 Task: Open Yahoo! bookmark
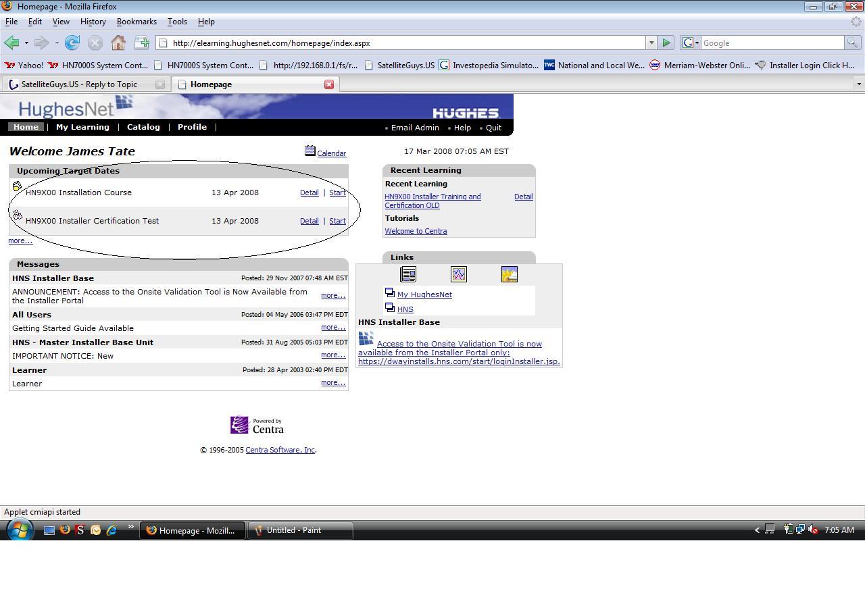(24, 66)
